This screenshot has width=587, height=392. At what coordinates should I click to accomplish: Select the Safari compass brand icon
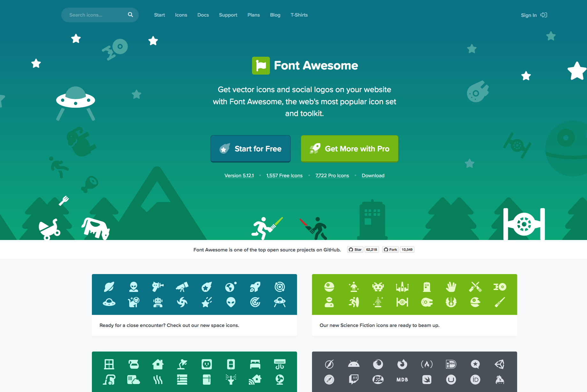tap(329, 380)
